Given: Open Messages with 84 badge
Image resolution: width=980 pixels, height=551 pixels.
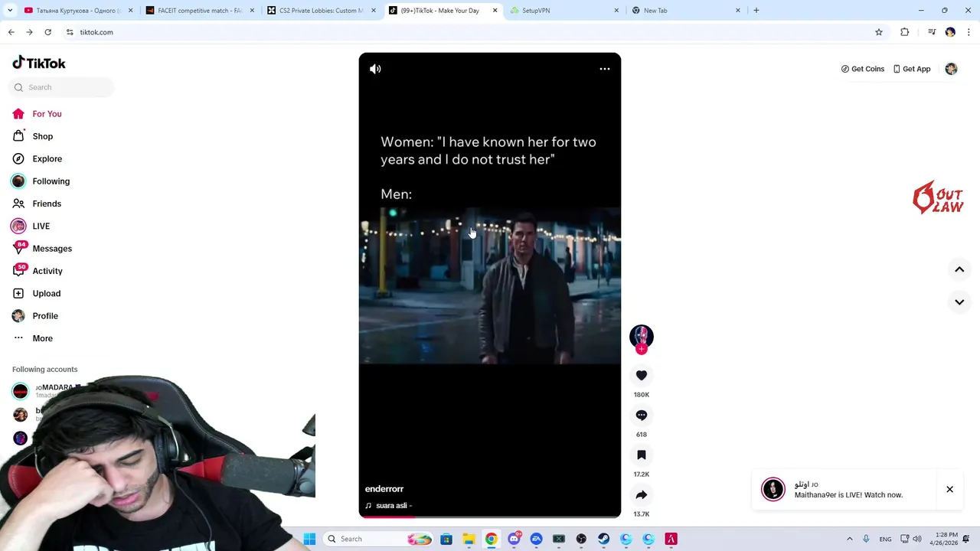Looking at the screenshot, I should click(52, 249).
